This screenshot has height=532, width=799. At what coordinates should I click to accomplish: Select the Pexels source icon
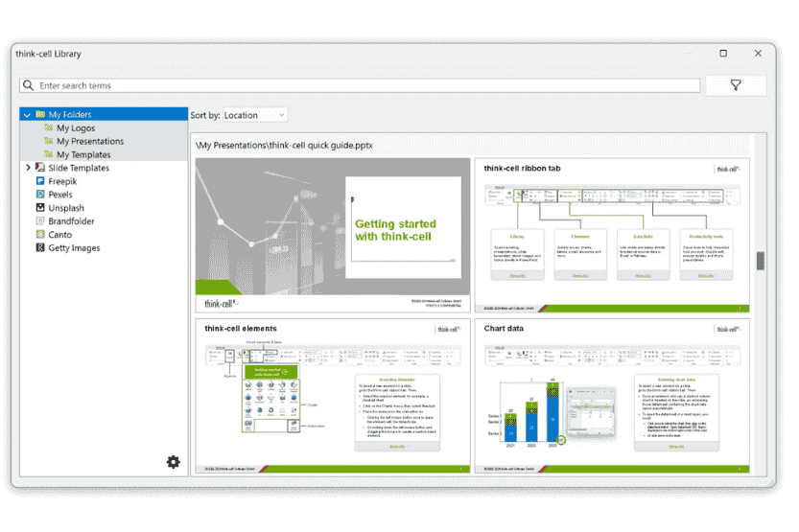40,195
